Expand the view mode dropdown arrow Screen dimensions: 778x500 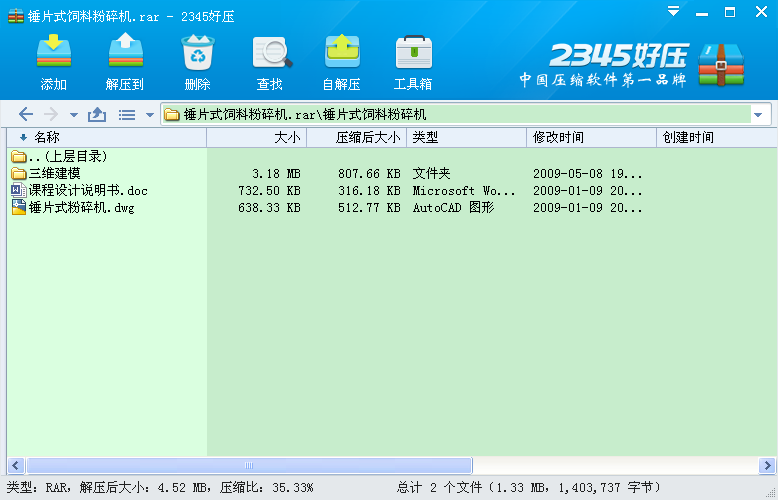pos(149,115)
